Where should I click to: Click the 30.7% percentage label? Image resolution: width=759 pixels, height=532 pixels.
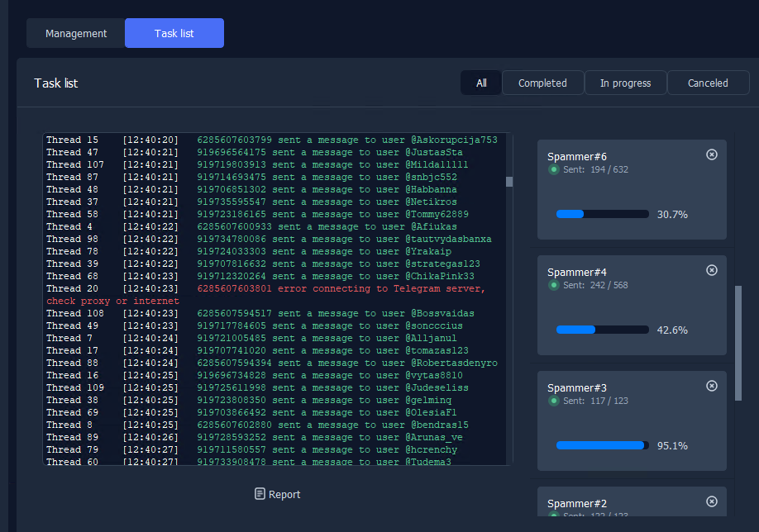[x=672, y=214]
